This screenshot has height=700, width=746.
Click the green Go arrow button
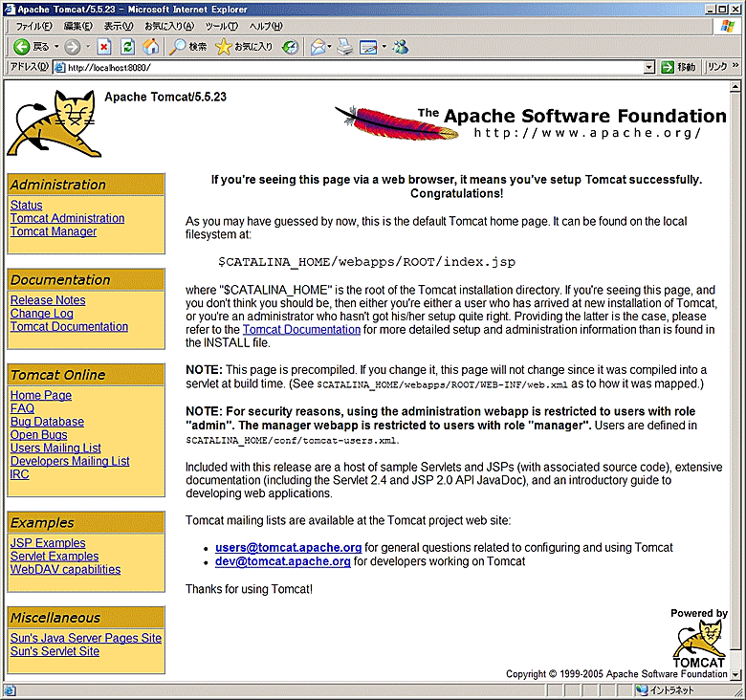pos(668,67)
